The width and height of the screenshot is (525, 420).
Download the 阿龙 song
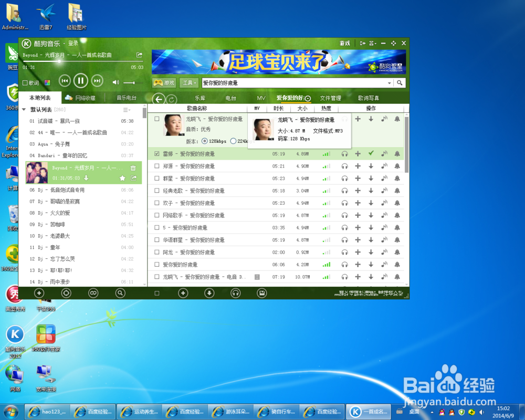[x=371, y=252]
